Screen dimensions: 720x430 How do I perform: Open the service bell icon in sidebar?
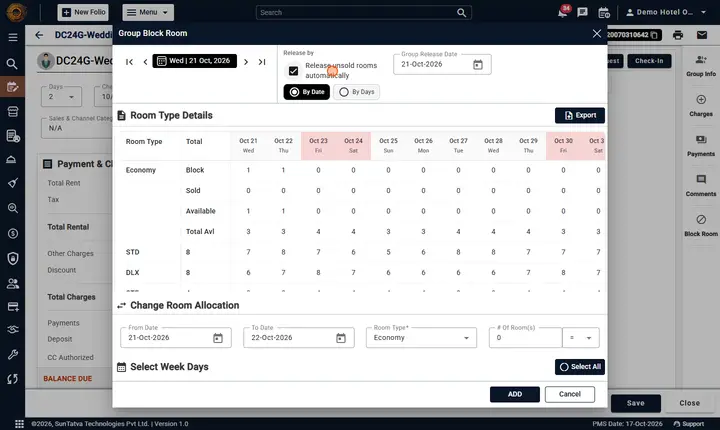(12, 159)
